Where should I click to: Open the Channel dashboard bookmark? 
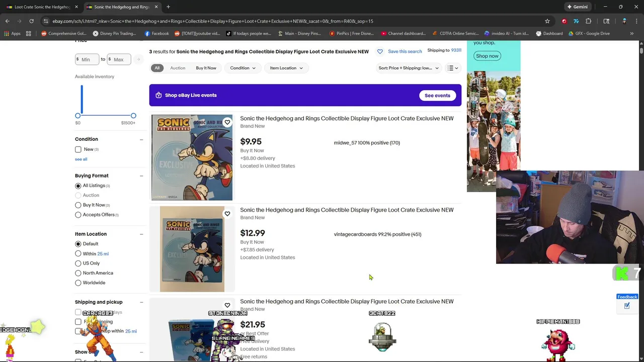pos(403,34)
